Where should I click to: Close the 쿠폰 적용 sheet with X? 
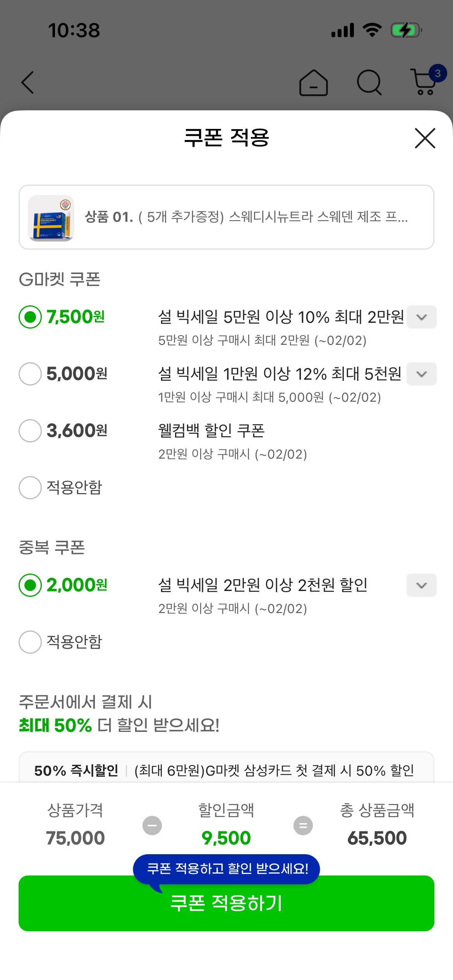(x=425, y=138)
